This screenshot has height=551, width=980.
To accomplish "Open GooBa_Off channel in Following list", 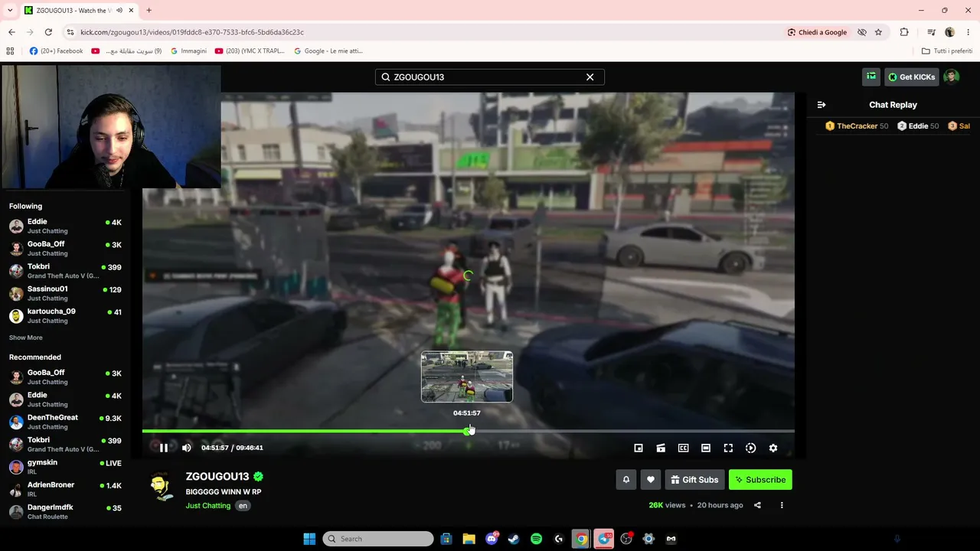I will point(65,249).
